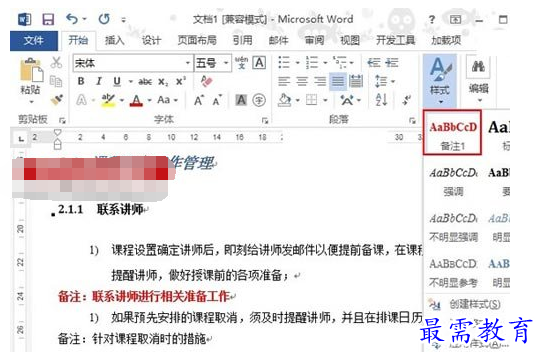Switch to Page Layout (页面布局) tab
This screenshot has width=541, height=362.
click(197, 41)
